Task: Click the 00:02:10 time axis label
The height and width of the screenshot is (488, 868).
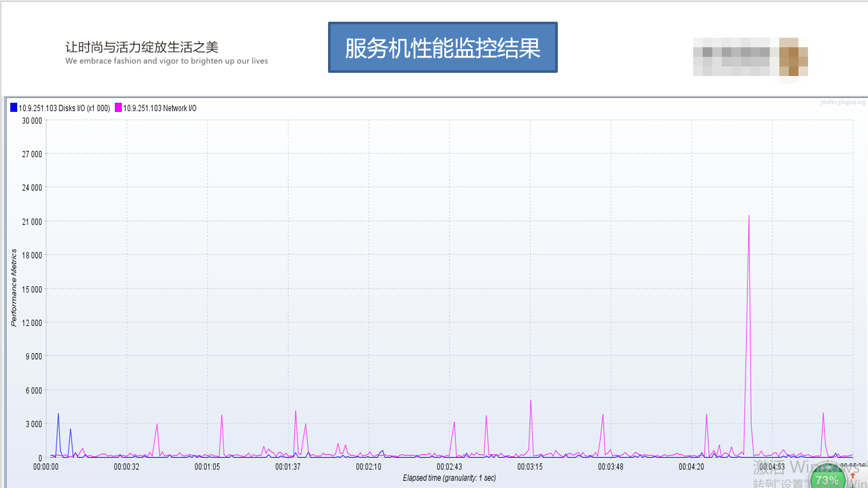Action: (369, 467)
